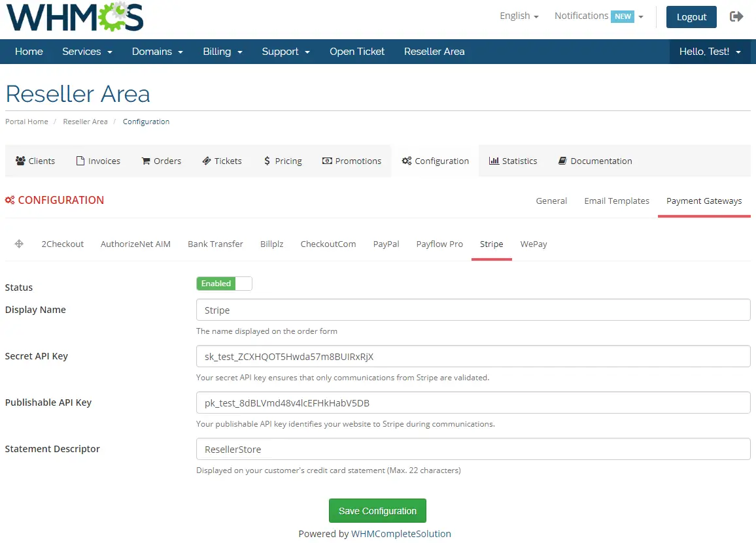
Task: Click the exit arrow icon beside Logout
Action: pyautogui.click(x=736, y=16)
